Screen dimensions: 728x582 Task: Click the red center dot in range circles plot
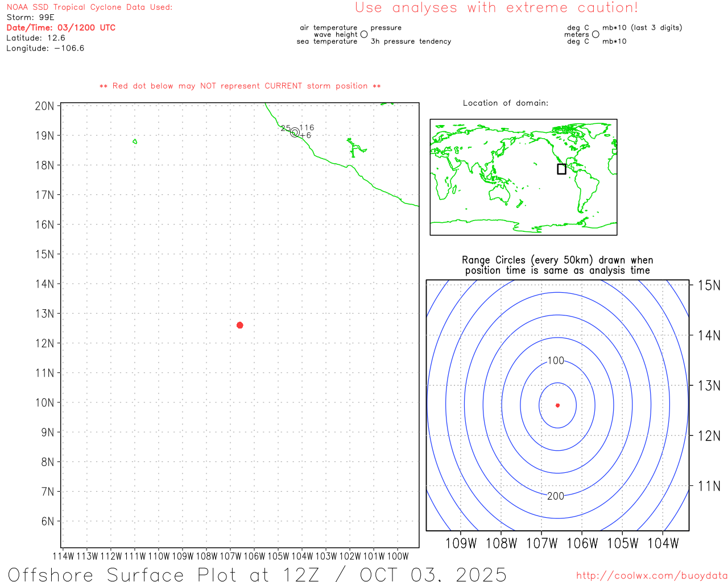pyautogui.click(x=557, y=405)
